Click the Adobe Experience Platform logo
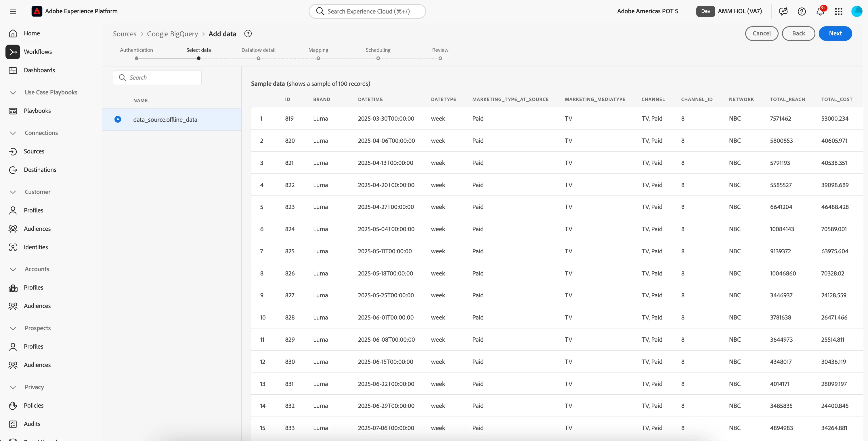Screen dimensions: 868x441 point(37,11)
